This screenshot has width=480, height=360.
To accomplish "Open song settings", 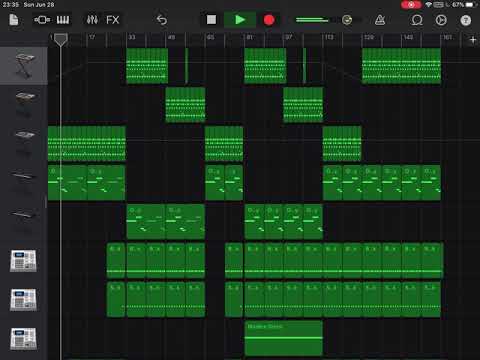I will click(x=441, y=20).
